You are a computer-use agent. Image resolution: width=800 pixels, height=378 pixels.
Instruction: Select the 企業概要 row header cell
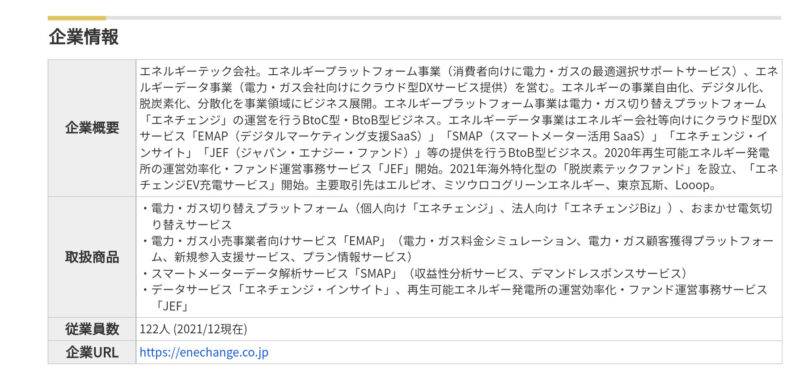pyautogui.click(x=92, y=128)
